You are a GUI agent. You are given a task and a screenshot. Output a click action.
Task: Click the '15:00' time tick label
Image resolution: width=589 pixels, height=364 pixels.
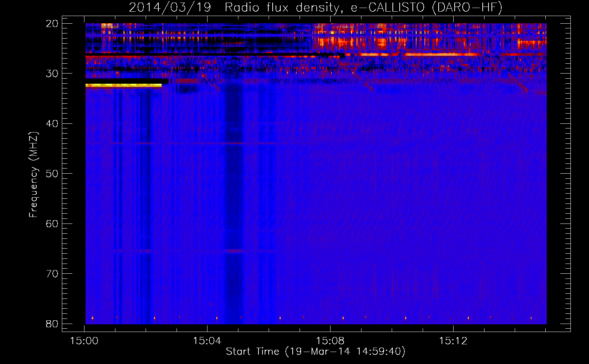(x=84, y=341)
